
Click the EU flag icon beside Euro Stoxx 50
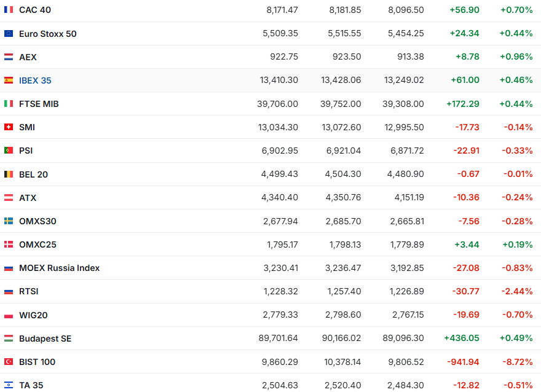pos(9,34)
